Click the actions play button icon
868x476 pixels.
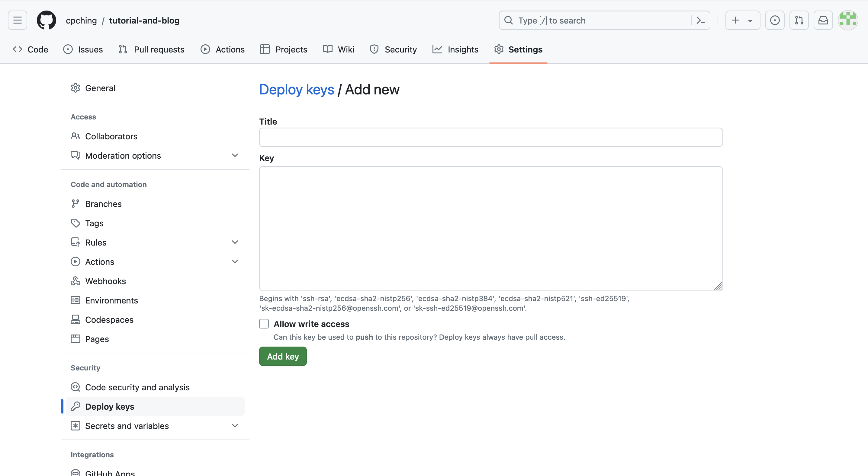[x=205, y=49]
